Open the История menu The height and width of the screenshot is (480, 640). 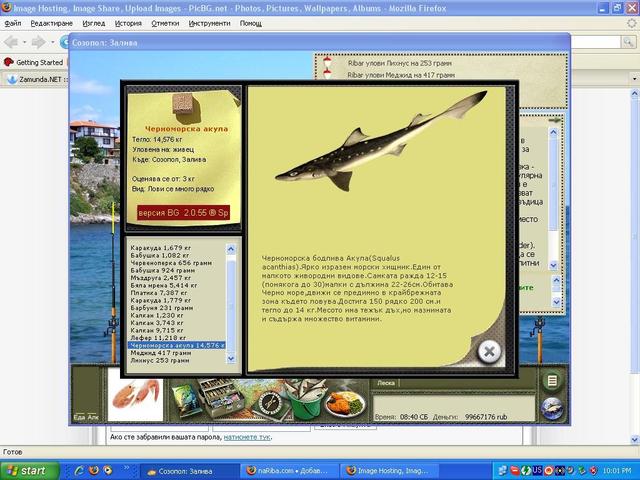[128, 23]
